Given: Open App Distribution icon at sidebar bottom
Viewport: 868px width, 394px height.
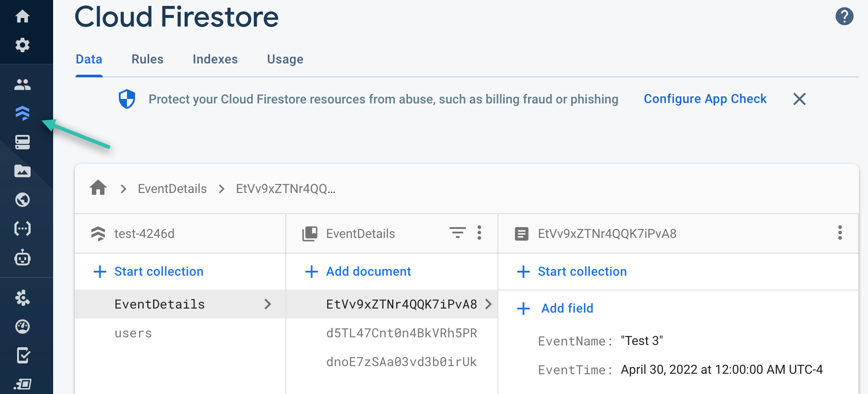Looking at the screenshot, I should point(23,384).
